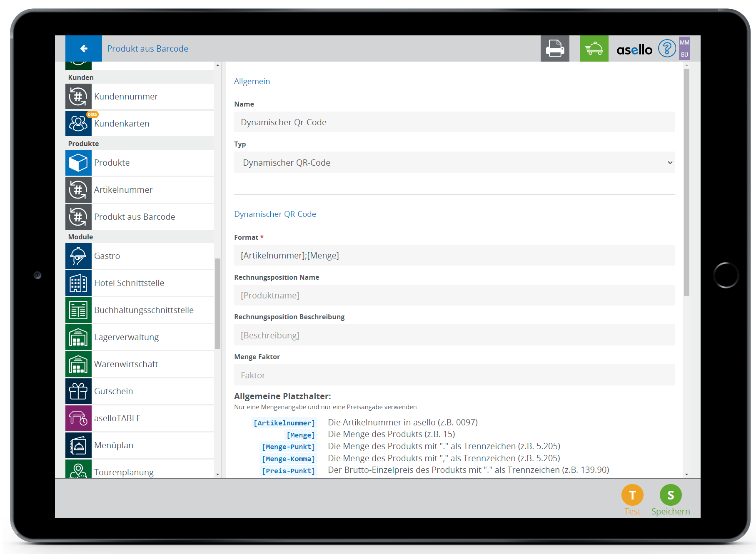Click the Gutschein gift icon
The height and width of the screenshot is (554, 756).
(78, 391)
